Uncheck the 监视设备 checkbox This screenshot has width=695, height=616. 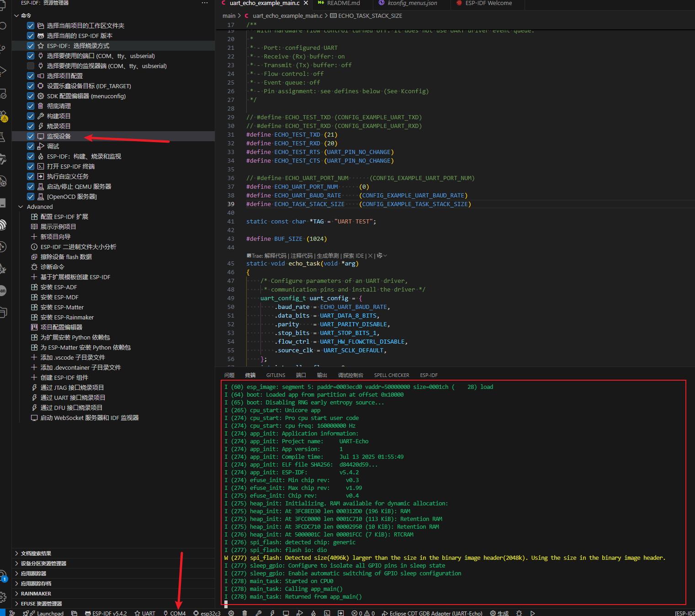31,136
